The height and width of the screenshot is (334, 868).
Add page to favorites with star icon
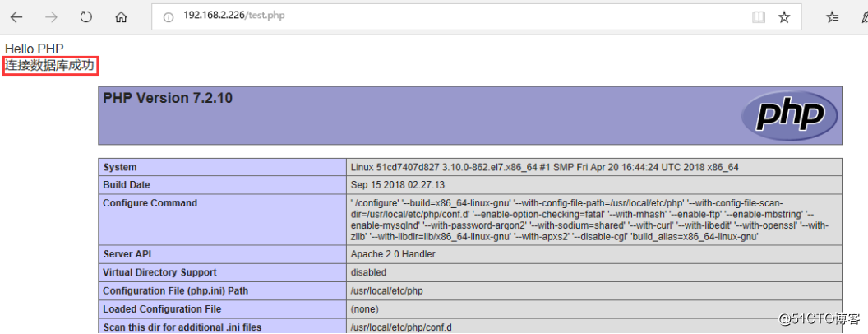click(784, 17)
